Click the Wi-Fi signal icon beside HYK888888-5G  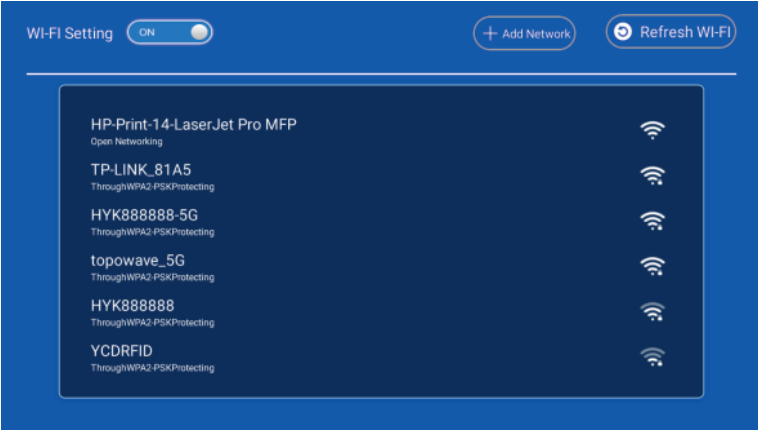(x=652, y=221)
